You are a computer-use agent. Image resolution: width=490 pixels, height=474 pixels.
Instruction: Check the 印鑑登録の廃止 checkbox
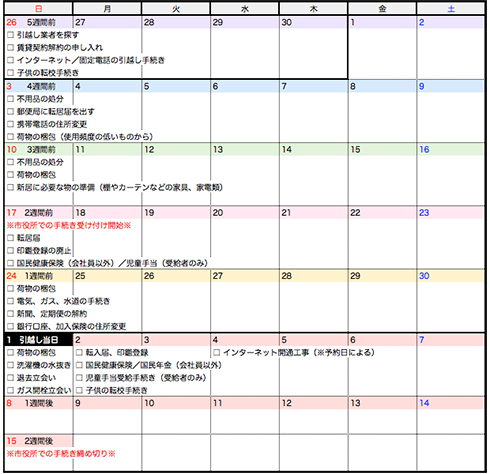(x=11, y=251)
